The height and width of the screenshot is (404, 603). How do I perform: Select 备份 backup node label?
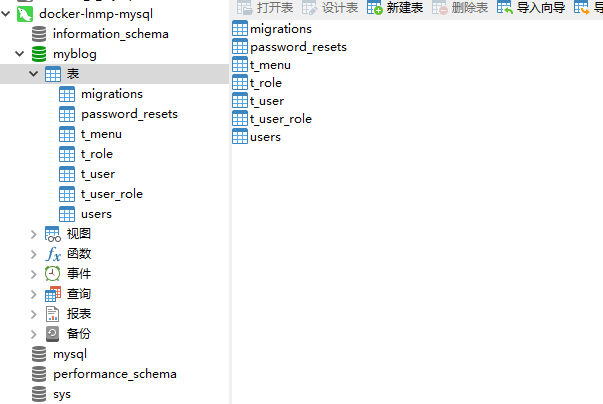point(79,334)
